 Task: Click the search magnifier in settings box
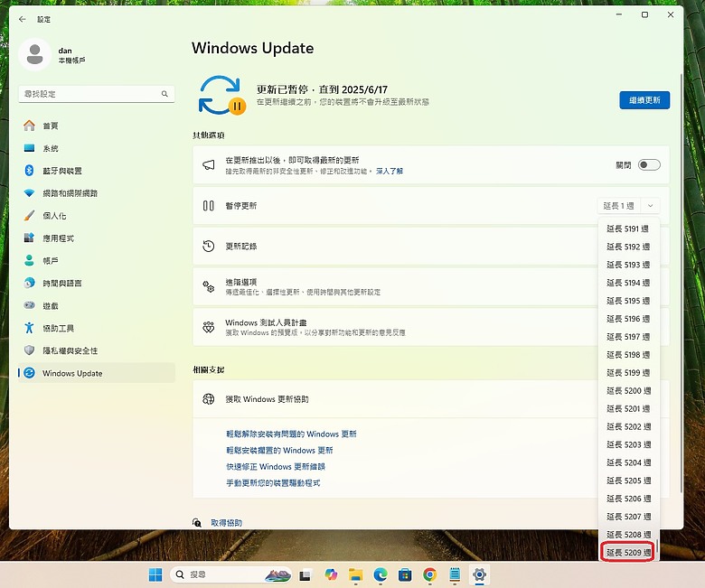[x=164, y=94]
